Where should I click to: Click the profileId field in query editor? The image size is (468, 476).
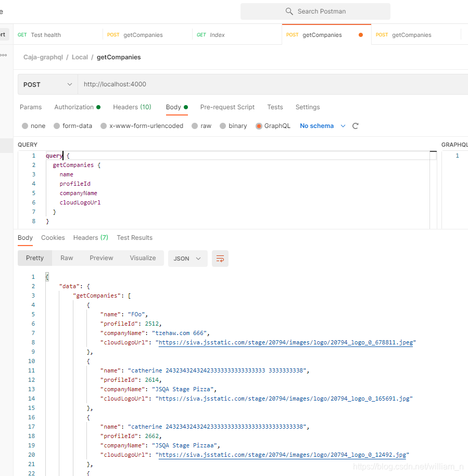(x=75, y=184)
